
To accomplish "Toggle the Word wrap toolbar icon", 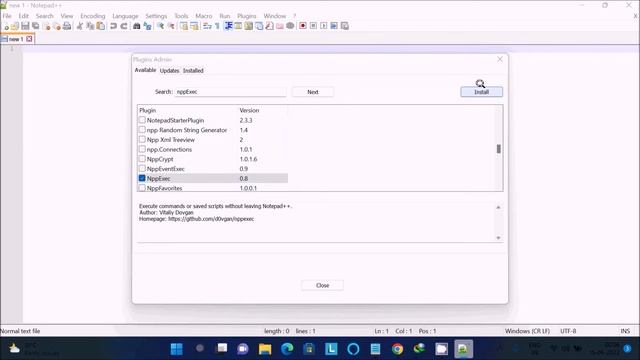I will [207, 26].
